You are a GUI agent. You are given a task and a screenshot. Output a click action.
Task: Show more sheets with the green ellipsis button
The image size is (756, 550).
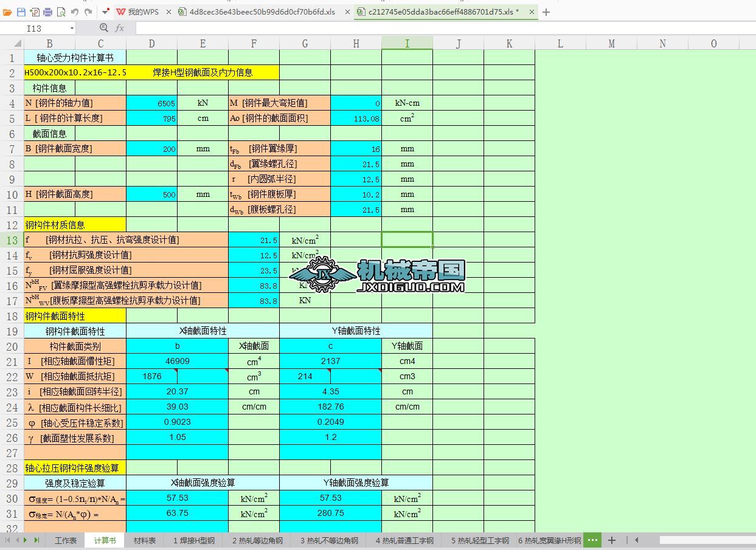pos(593,540)
